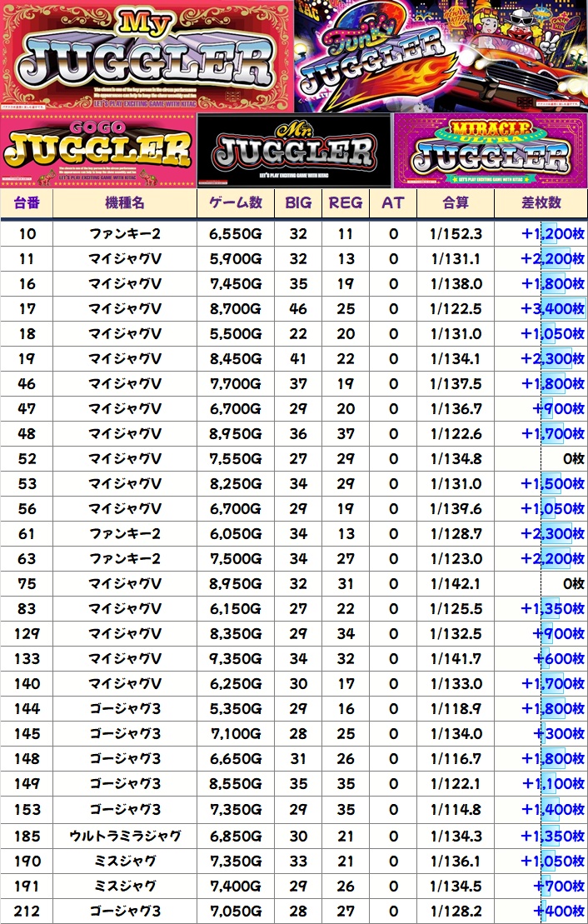
Task: Click 1/139.6 combined rate
Action: (456, 508)
